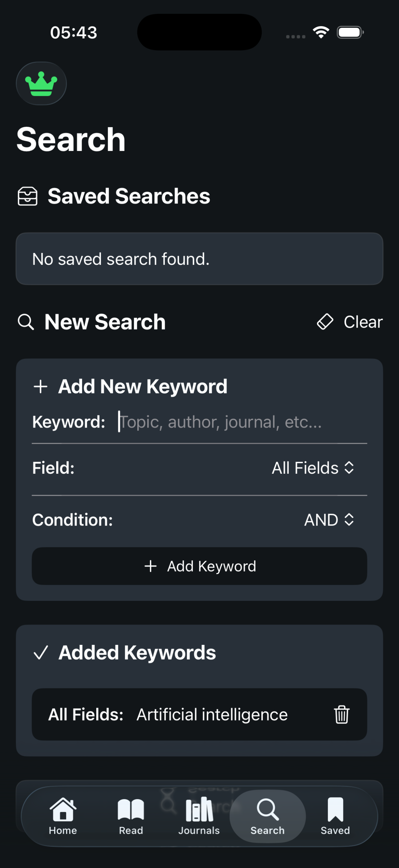Switch to the Home tab
The image size is (399, 868).
point(63,816)
